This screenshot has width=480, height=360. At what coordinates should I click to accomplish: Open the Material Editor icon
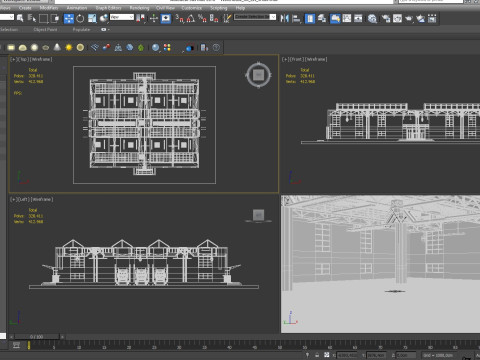(372, 18)
